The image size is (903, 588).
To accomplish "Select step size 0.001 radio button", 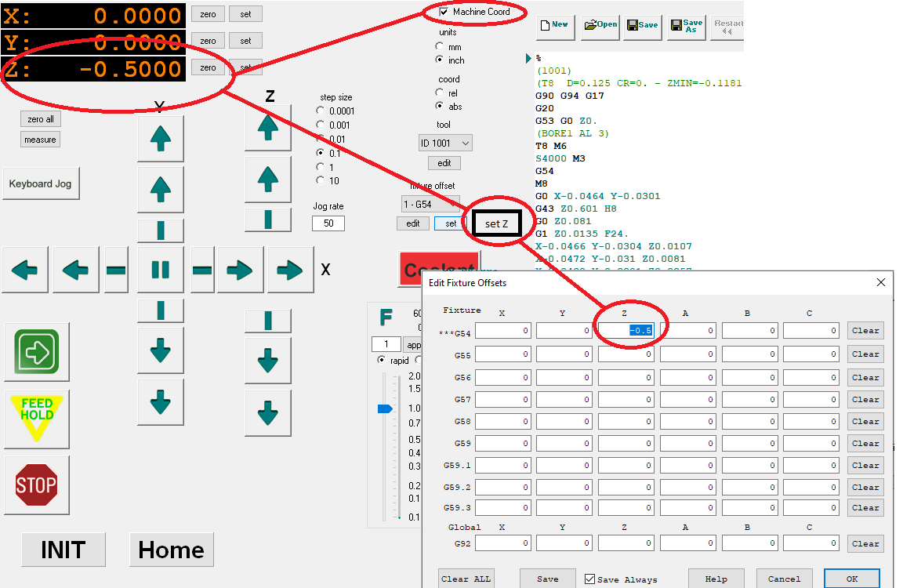I will [x=321, y=125].
